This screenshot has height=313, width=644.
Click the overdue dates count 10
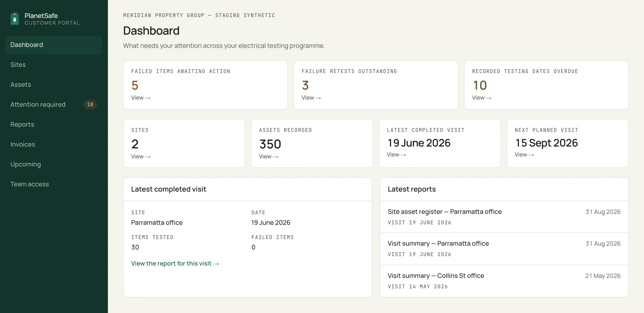[480, 85]
